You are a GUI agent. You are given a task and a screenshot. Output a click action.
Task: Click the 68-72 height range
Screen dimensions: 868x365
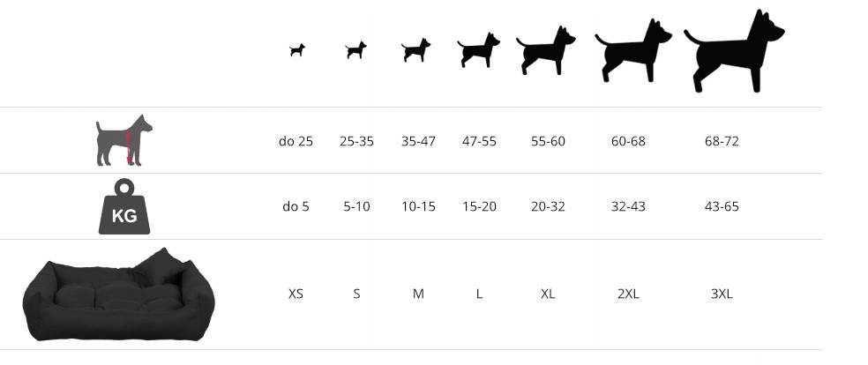click(722, 142)
